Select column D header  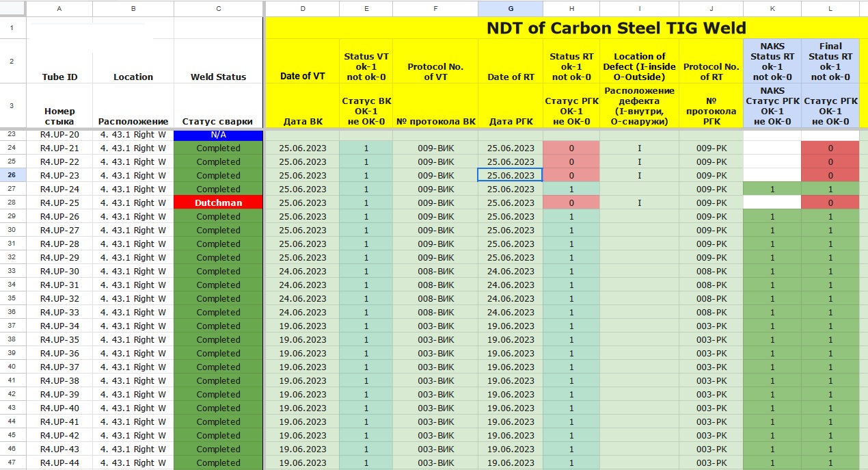pos(303,8)
